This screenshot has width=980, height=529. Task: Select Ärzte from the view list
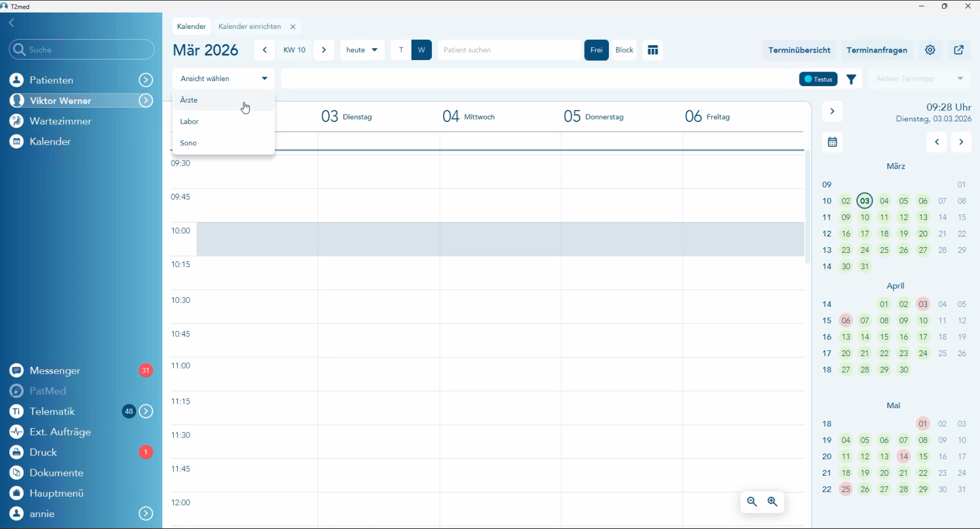[x=189, y=100]
